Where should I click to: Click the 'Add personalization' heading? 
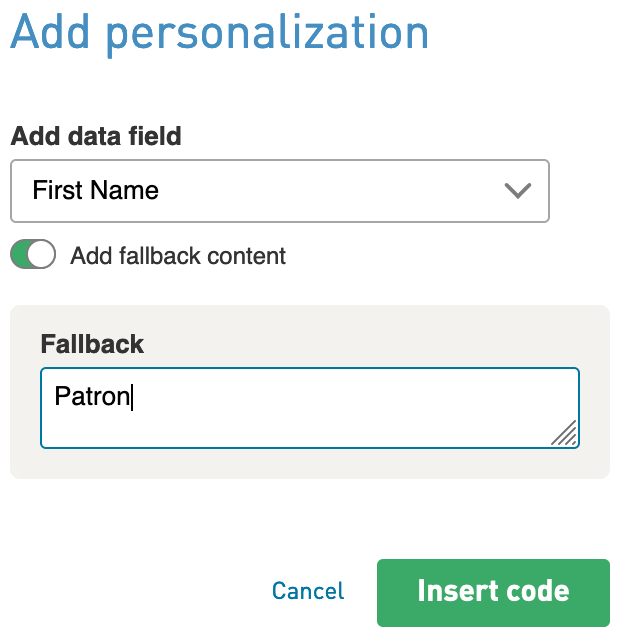coord(219,34)
